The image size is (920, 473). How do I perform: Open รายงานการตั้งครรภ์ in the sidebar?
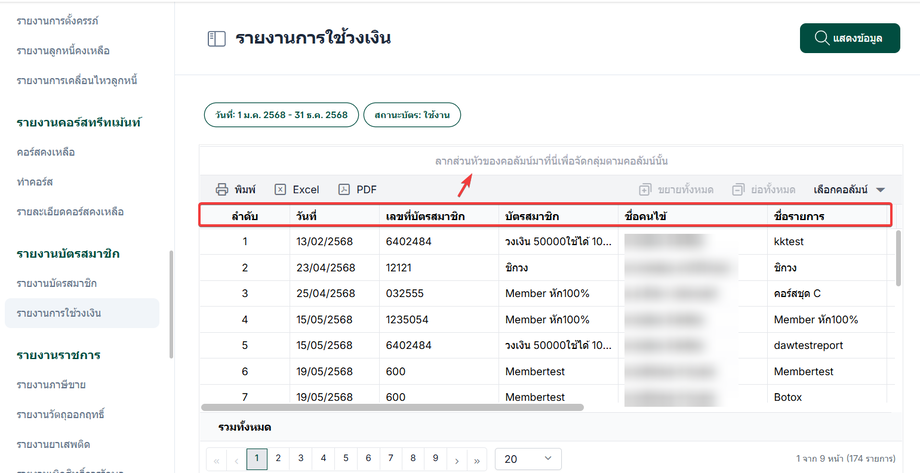pos(58,21)
